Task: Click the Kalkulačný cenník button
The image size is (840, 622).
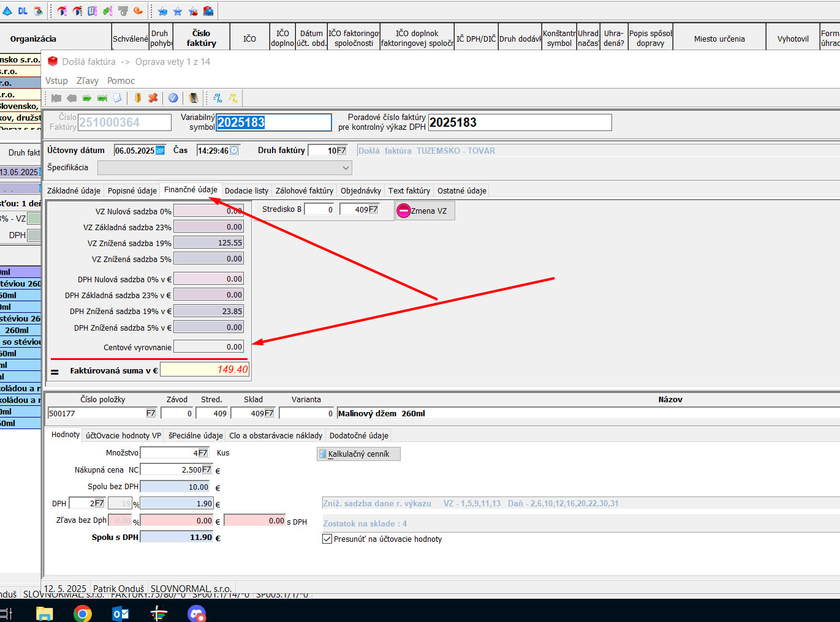Action: point(358,454)
